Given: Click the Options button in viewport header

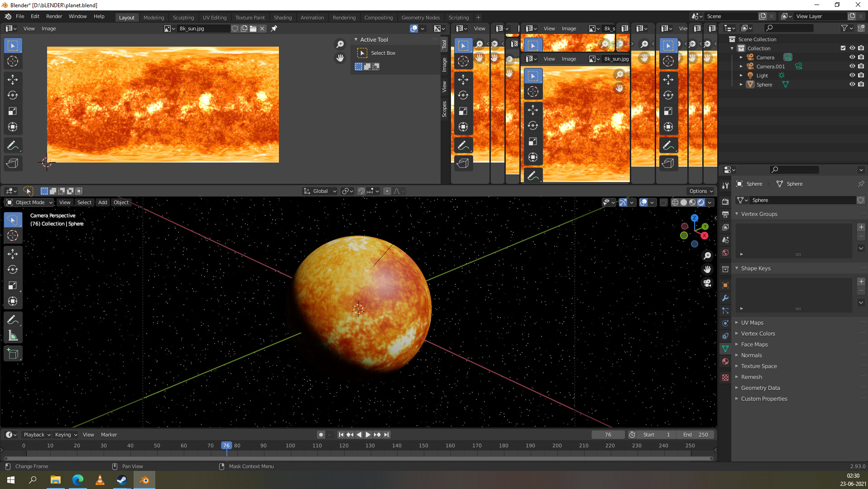Looking at the screenshot, I should click(x=701, y=191).
